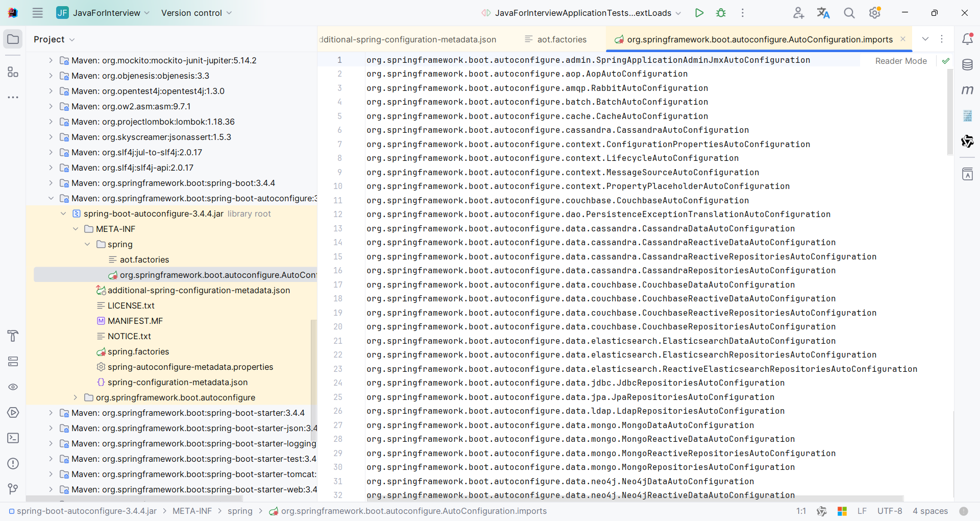The image size is (980, 521).
Task: Click line number 20 in the gutter
Action: [x=338, y=327]
